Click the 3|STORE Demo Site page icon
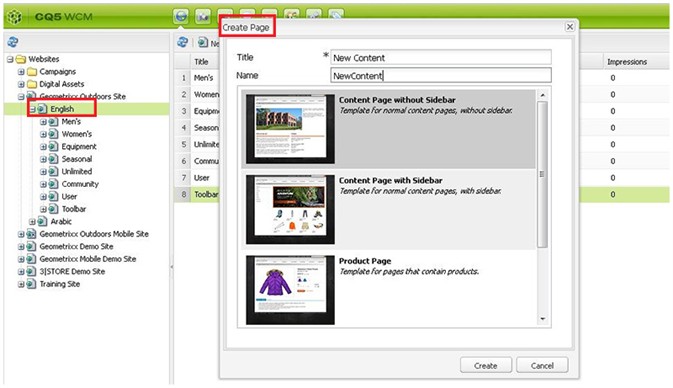 [x=31, y=271]
